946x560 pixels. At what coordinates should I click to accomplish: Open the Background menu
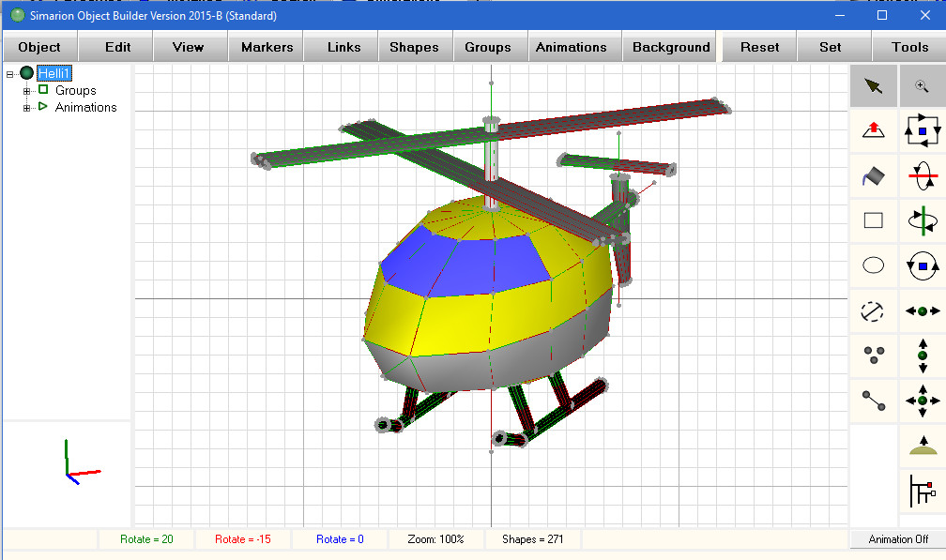pos(669,46)
